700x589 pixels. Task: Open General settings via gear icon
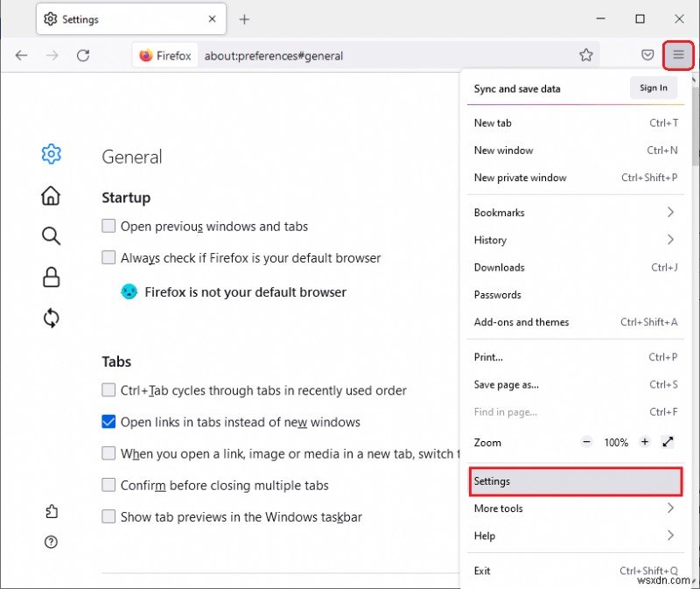point(50,153)
